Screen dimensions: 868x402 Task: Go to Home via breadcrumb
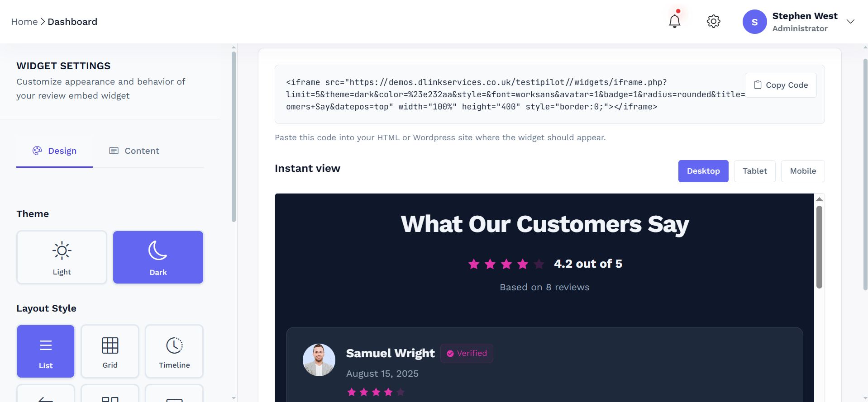tap(24, 22)
